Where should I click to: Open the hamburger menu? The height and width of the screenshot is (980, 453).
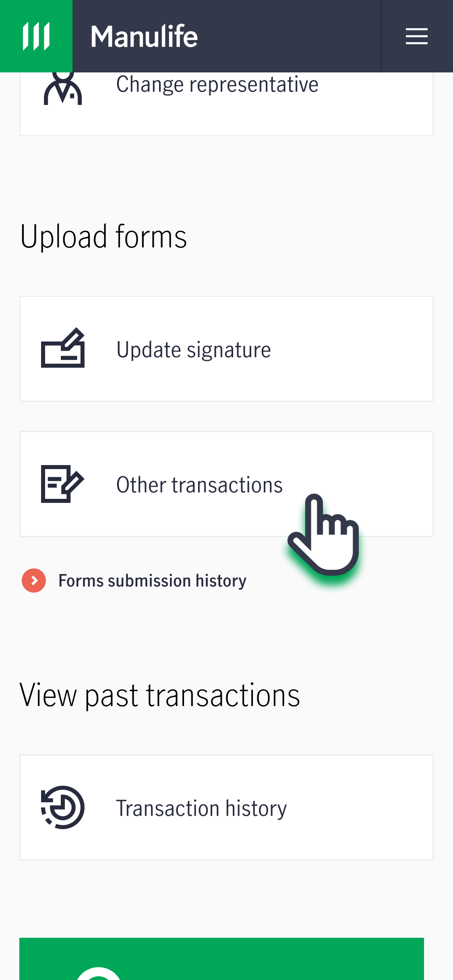point(417,36)
